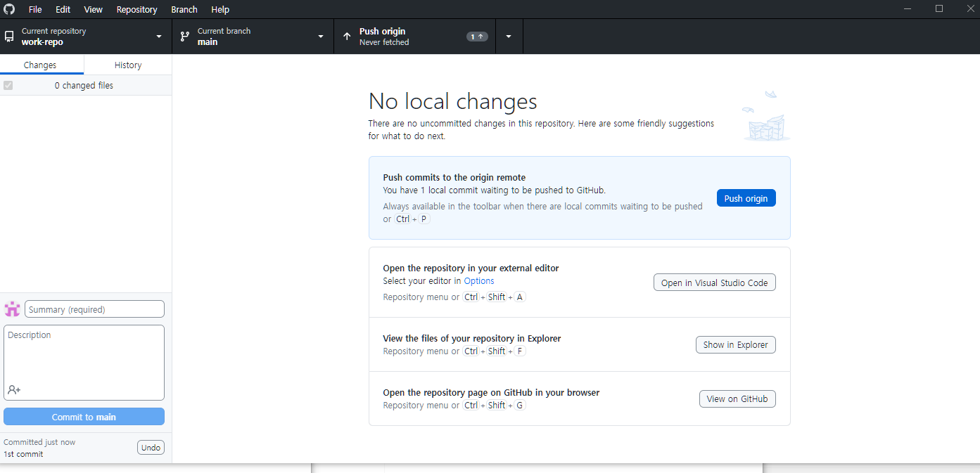Expand the Current branch dropdown

(253, 37)
